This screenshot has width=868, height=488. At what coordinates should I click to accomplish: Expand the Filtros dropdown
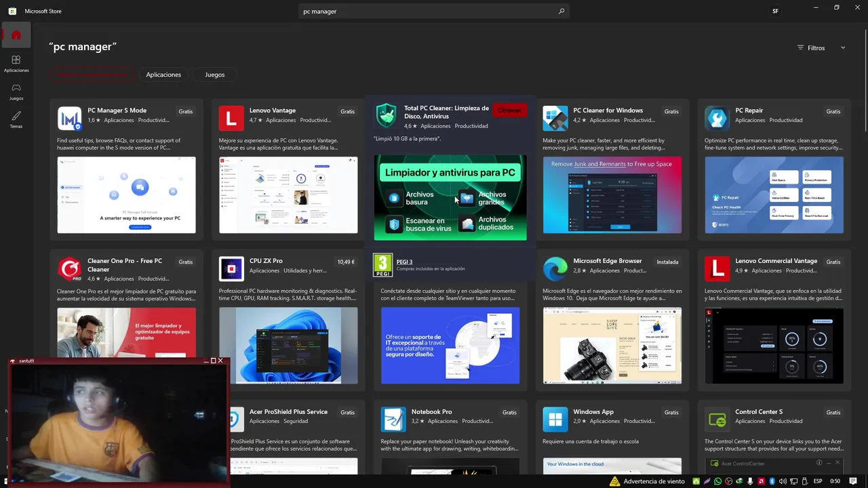[821, 48]
